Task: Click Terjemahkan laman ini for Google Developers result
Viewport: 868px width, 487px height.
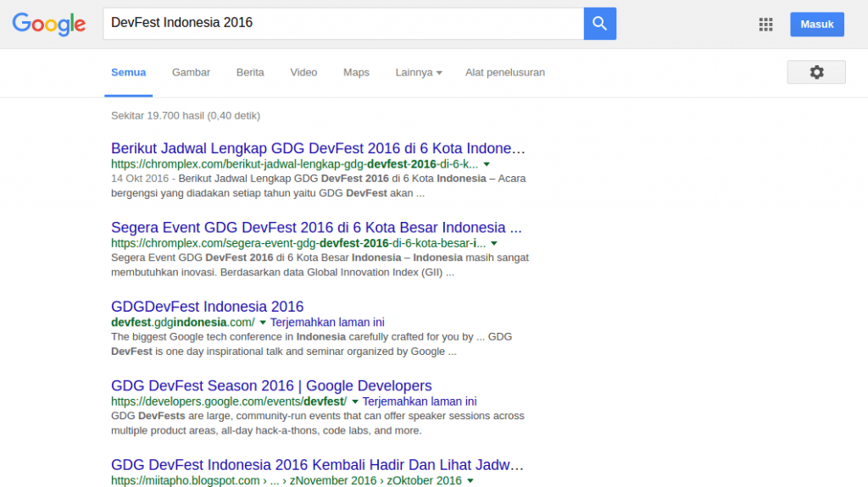Action: click(x=419, y=401)
